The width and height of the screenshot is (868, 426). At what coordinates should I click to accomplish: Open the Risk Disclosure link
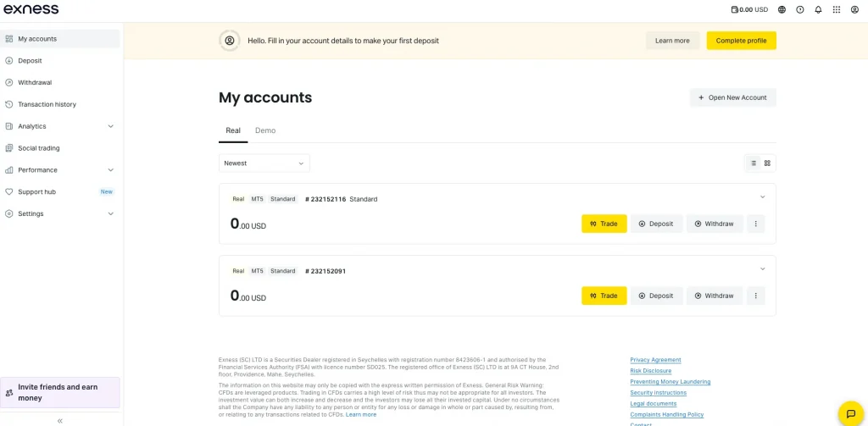[650, 371]
